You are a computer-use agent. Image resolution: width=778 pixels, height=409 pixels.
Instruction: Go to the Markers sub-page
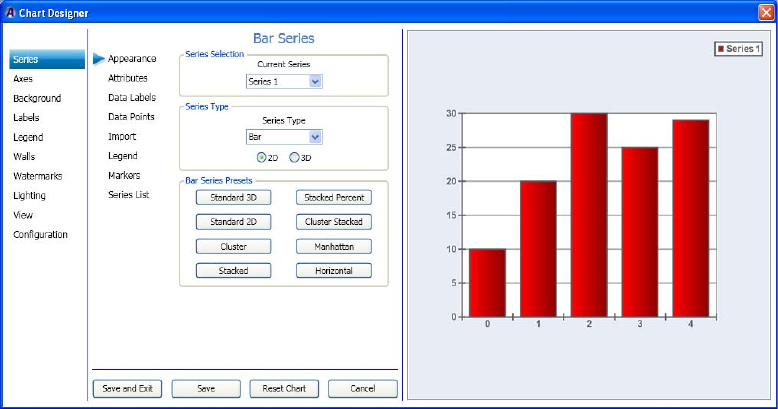(124, 175)
